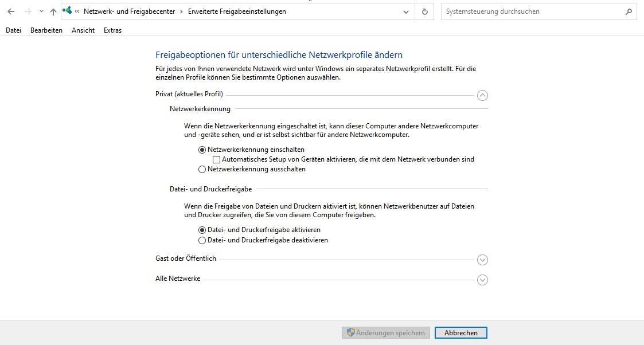The image size is (644, 345).
Task: Open the Datei menu
Action: [13, 30]
